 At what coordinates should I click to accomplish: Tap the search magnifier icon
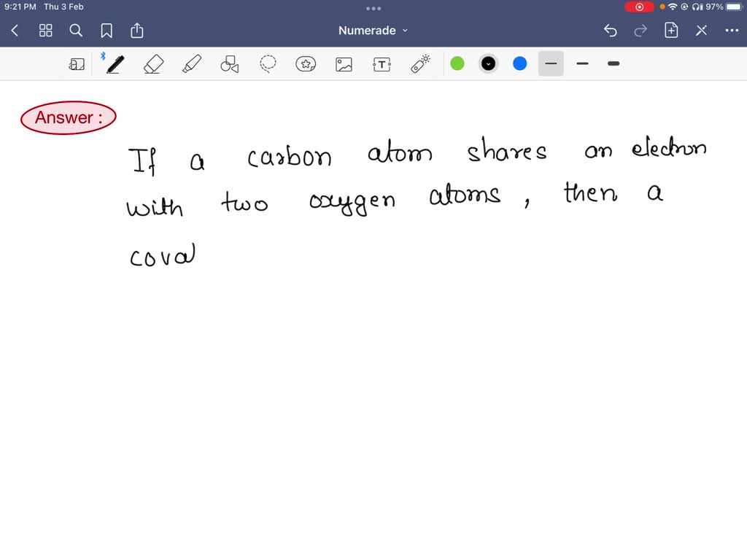76,31
